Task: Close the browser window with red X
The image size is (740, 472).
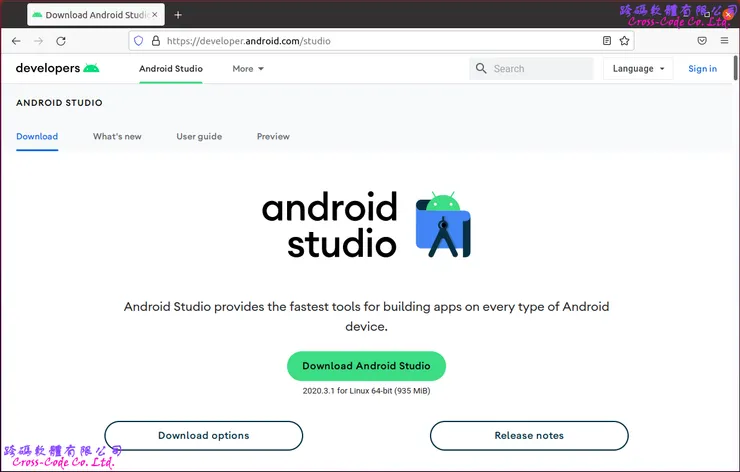Action: 729,15
